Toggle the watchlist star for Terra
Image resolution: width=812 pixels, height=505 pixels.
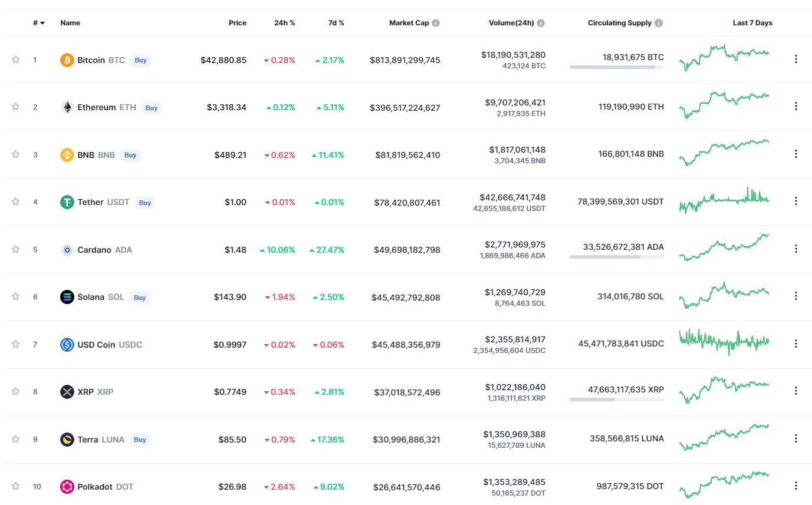point(16,439)
